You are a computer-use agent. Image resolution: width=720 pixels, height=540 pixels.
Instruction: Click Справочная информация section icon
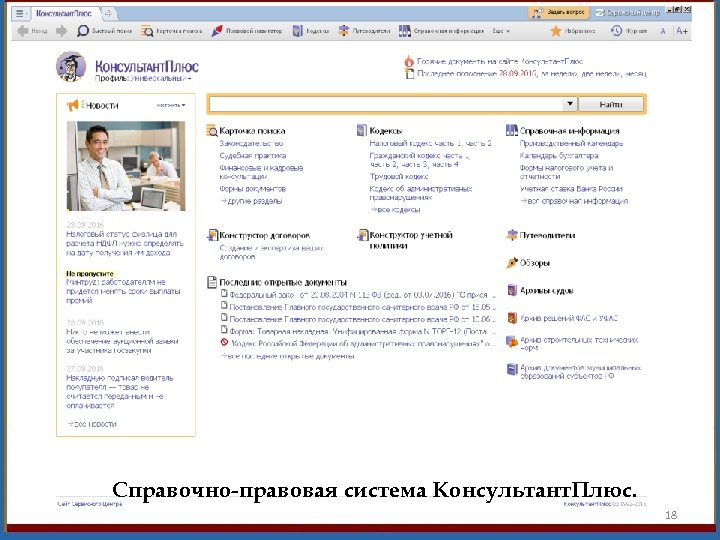pos(512,130)
